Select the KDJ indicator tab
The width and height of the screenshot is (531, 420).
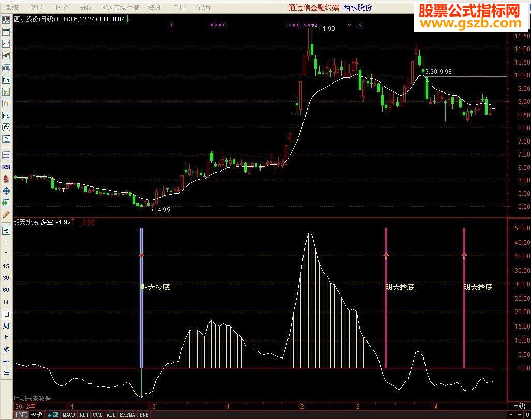pyautogui.click(x=84, y=415)
